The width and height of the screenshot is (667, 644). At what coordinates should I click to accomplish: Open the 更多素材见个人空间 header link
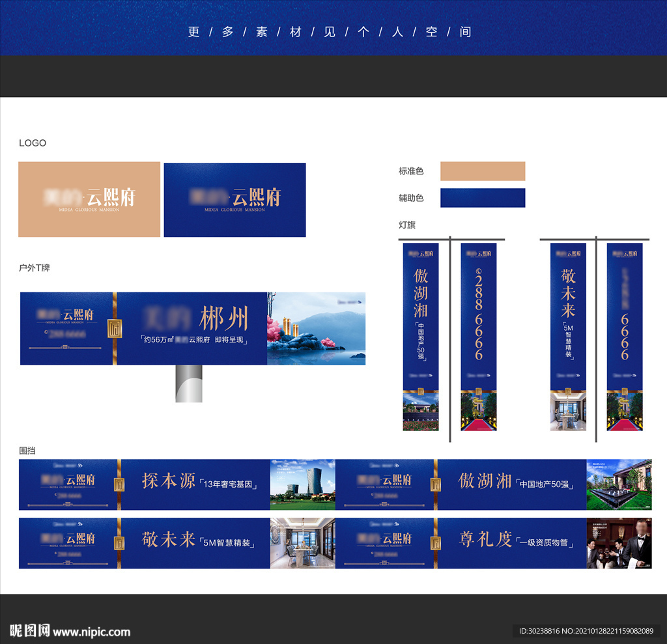[x=330, y=32]
